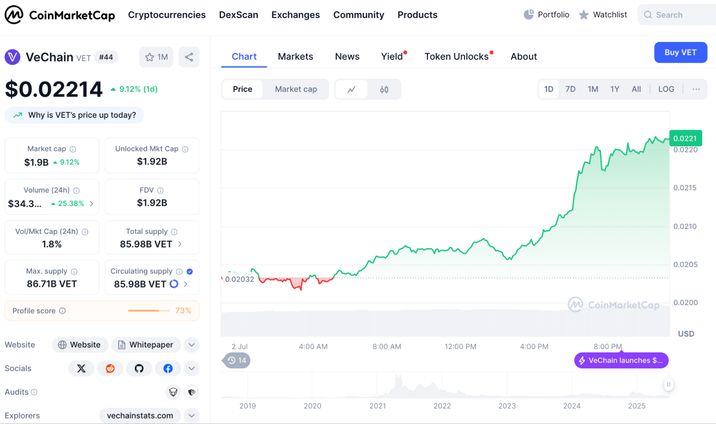Screen dimensions: 716x424
Task: Open DexScan in the navigation
Action: click(x=238, y=15)
